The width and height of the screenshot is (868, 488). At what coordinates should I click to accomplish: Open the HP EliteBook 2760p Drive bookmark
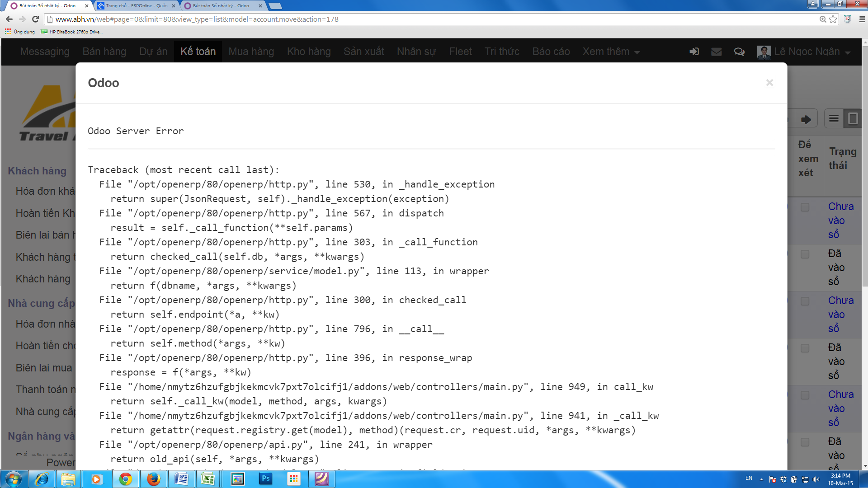pyautogui.click(x=72, y=32)
